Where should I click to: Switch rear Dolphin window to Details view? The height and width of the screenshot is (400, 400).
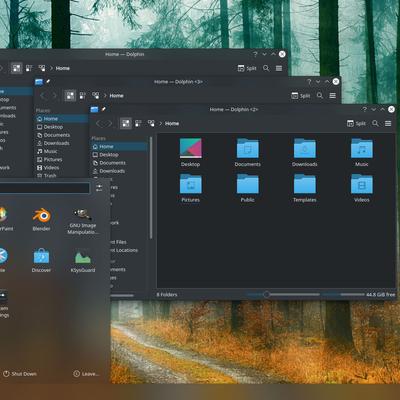[42, 68]
